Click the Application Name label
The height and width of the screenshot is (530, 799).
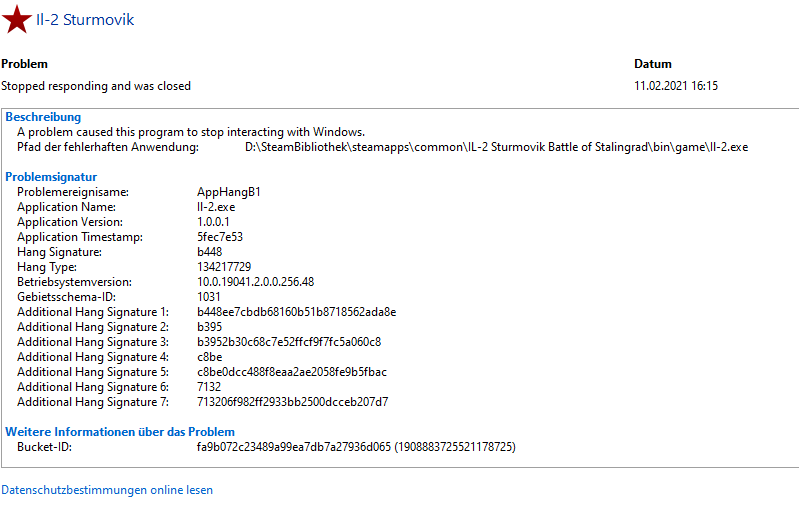pyautogui.click(x=66, y=207)
